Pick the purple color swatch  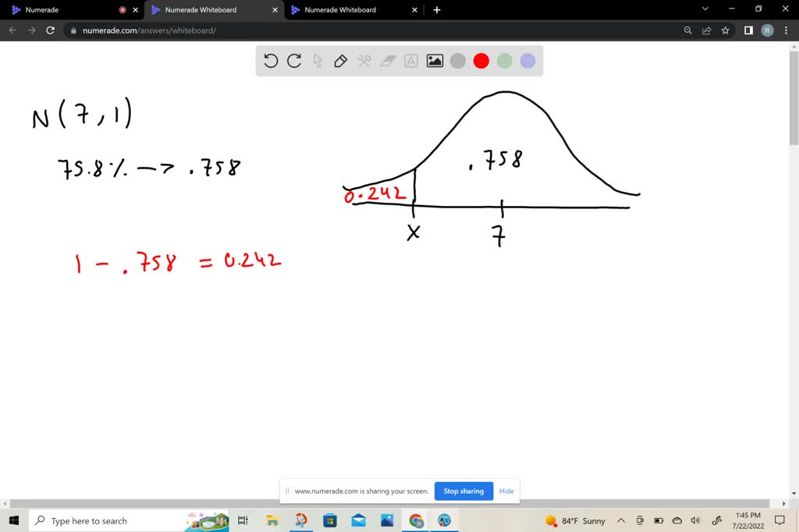tap(528, 61)
